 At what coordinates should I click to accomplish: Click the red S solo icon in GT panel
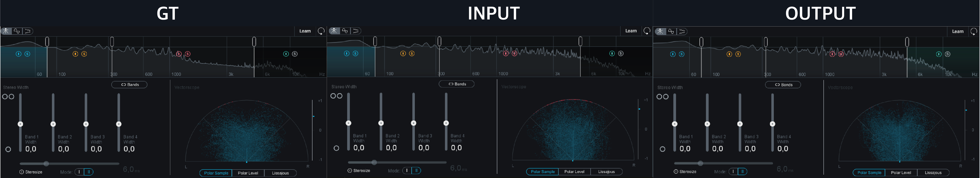[187, 54]
